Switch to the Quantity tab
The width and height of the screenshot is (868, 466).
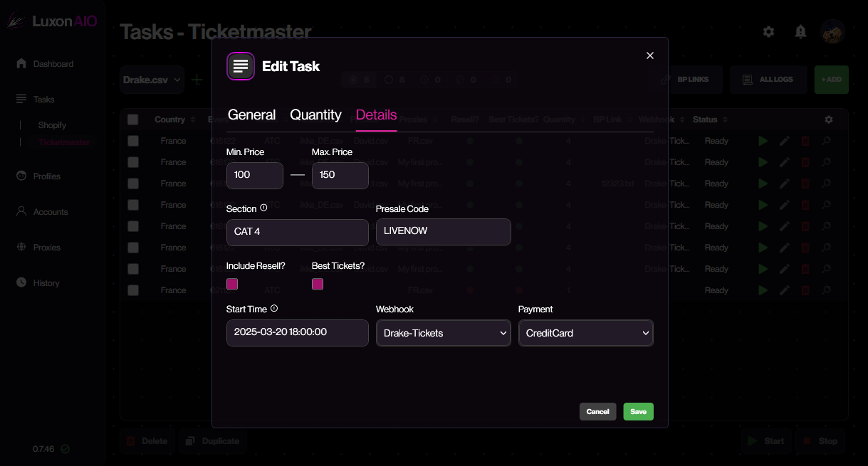(x=315, y=115)
